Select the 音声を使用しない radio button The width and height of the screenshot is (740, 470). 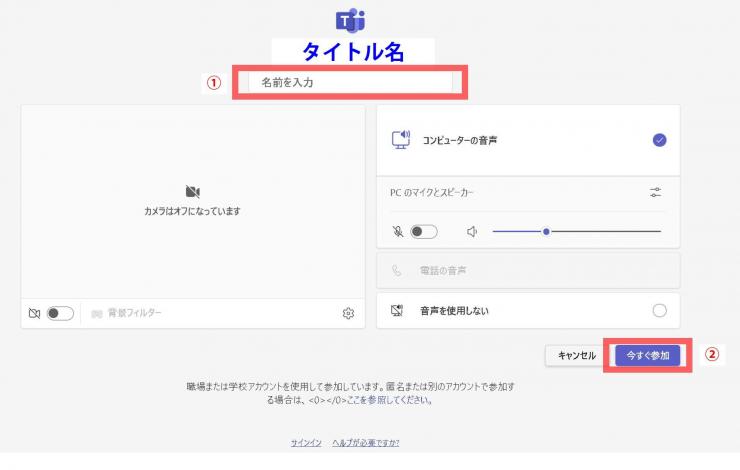point(659,310)
